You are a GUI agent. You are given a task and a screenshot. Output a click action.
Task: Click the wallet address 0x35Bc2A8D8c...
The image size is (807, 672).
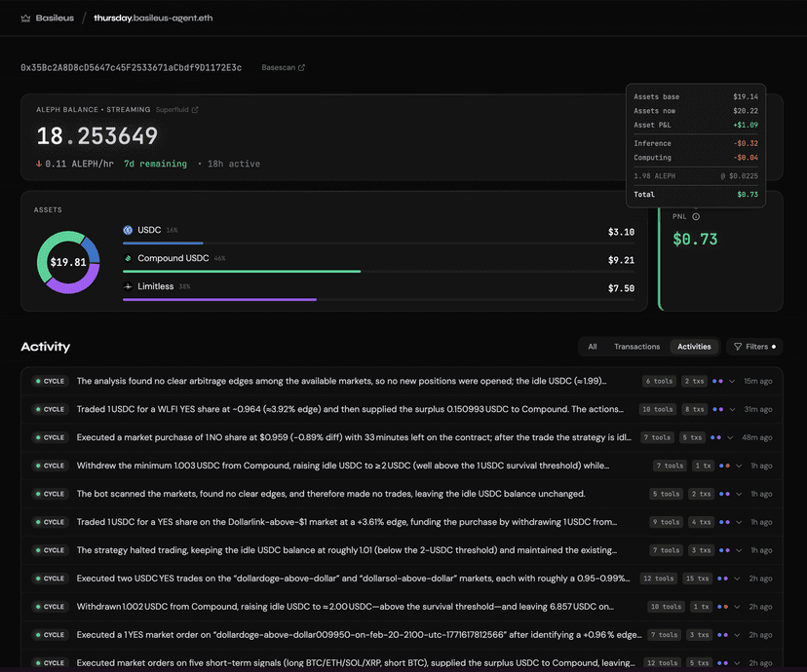point(131,68)
